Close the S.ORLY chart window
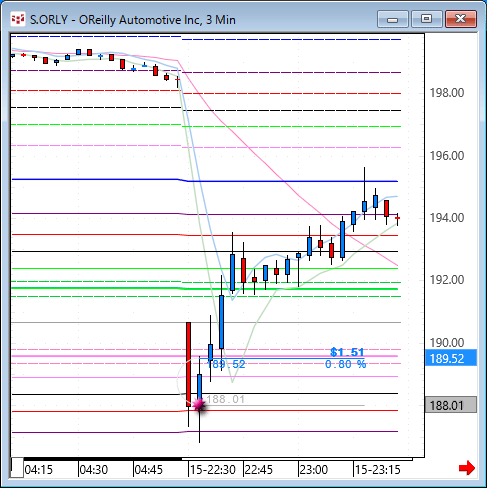Viewport: 487px width, 488px height. point(461,19)
